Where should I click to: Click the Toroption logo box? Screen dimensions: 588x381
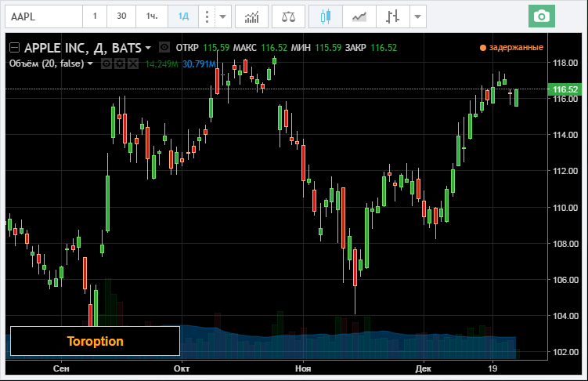coord(96,341)
